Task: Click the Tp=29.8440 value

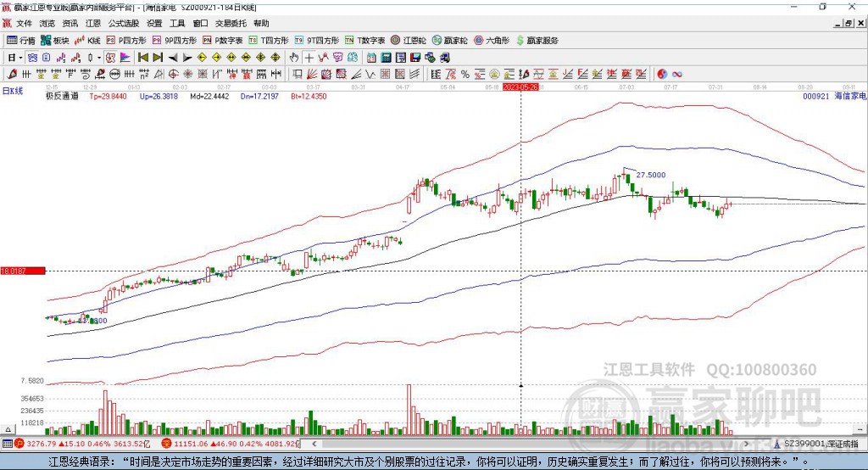Action: (108, 97)
